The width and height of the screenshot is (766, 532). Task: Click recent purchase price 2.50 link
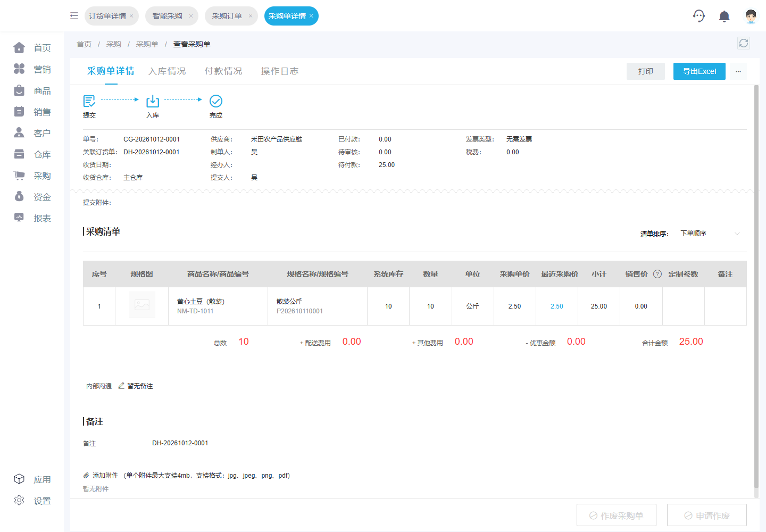tap(557, 306)
